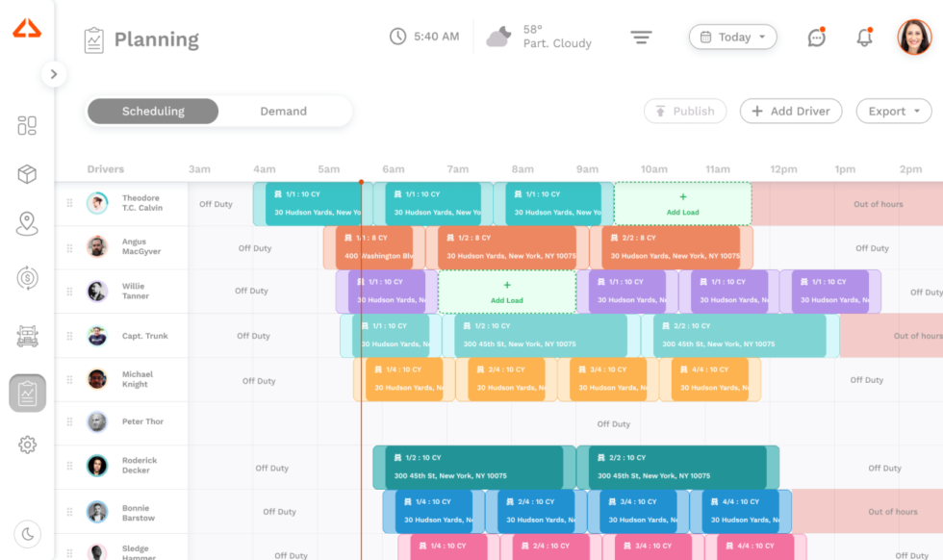Image resolution: width=943 pixels, height=560 pixels.
Task: Select the truck/fleet icon in sidebar
Action: 27,335
